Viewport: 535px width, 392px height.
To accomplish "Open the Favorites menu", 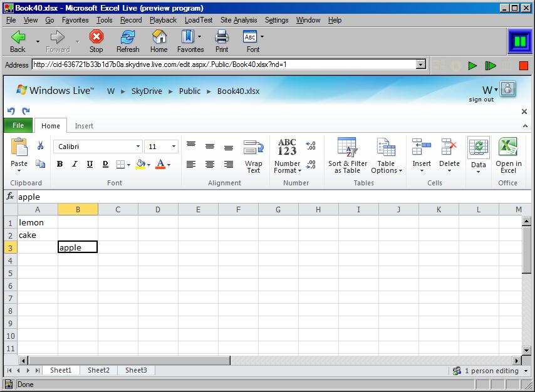I will pos(75,20).
